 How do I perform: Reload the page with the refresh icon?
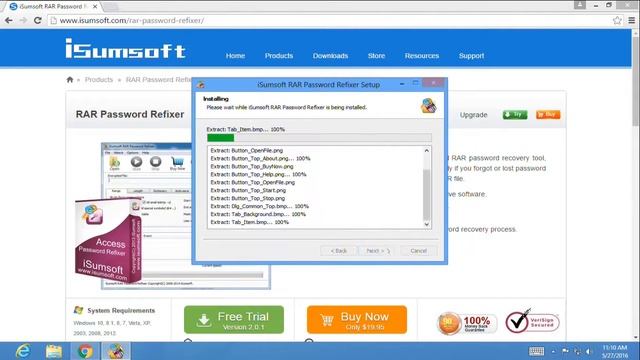pyautogui.click(x=38, y=20)
